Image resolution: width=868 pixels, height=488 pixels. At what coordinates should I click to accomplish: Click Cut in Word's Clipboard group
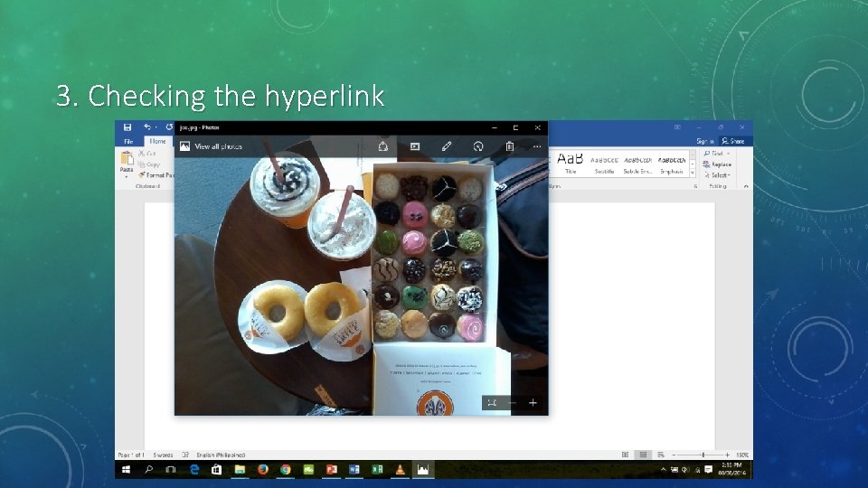coord(147,154)
